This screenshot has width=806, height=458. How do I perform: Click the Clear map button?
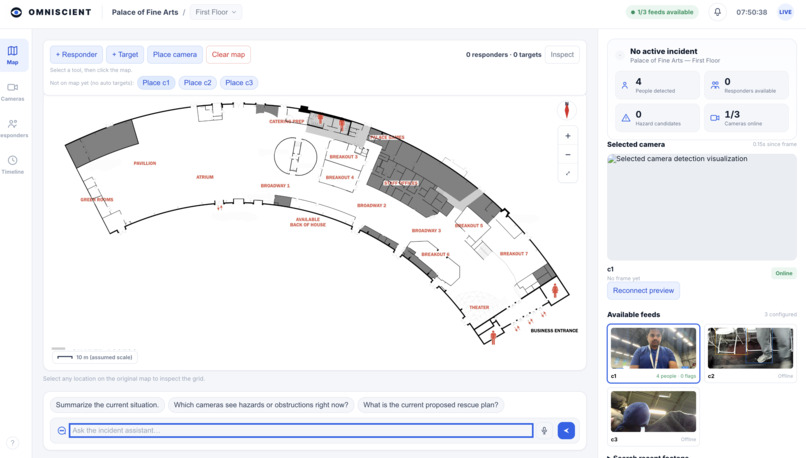click(228, 54)
